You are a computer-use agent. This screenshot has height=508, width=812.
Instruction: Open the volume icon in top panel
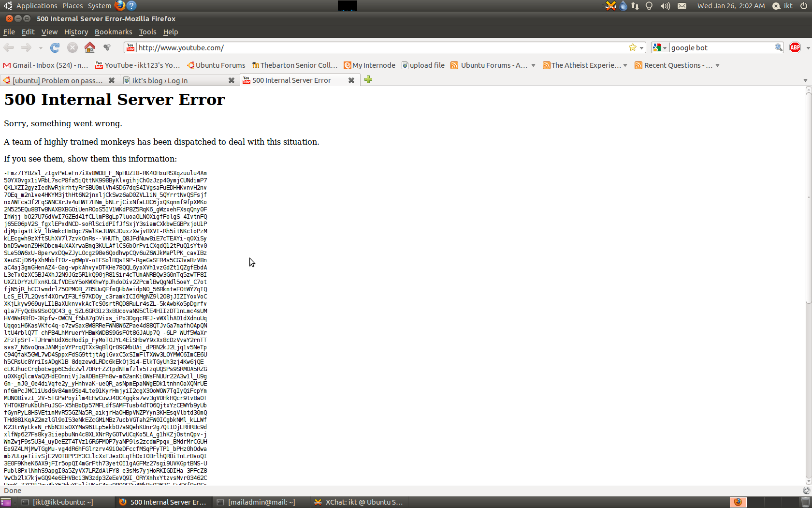click(665, 6)
